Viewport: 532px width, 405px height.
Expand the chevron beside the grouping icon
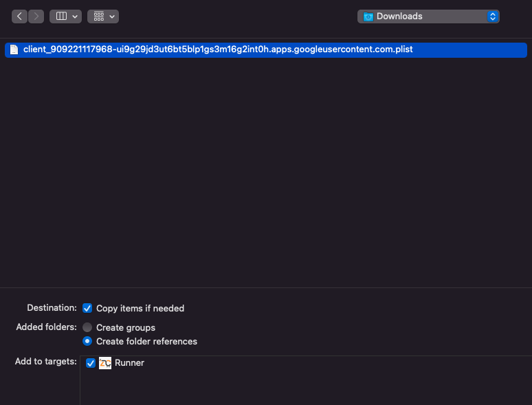pos(112,17)
